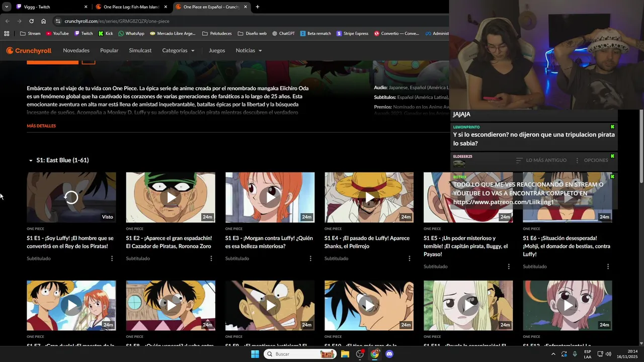Image resolution: width=644 pixels, height=362 pixels.
Task: Open the Twitch bookmark
Action: (84, 34)
